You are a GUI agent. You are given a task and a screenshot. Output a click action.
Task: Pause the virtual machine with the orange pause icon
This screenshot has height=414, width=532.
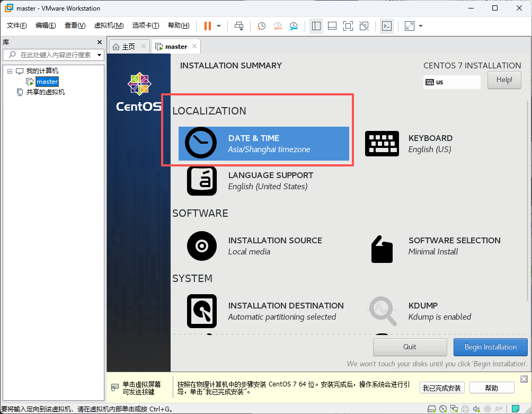coord(208,26)
